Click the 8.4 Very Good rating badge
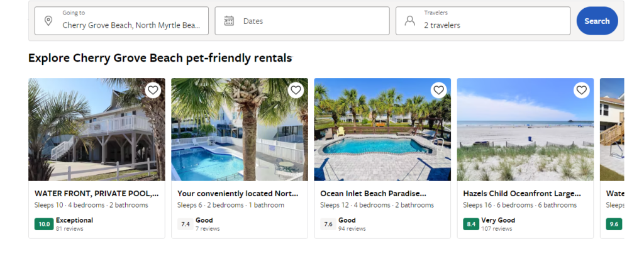This screenshot has height=256, width=644. pos(470,224)
